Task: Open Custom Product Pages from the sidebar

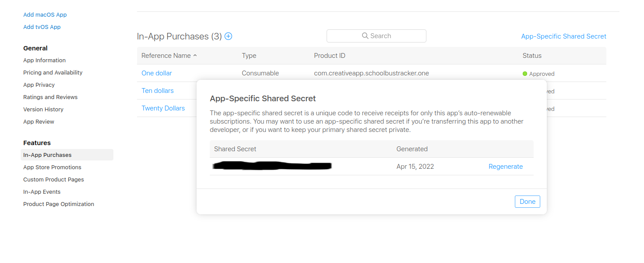Action: tap(53, 179)
